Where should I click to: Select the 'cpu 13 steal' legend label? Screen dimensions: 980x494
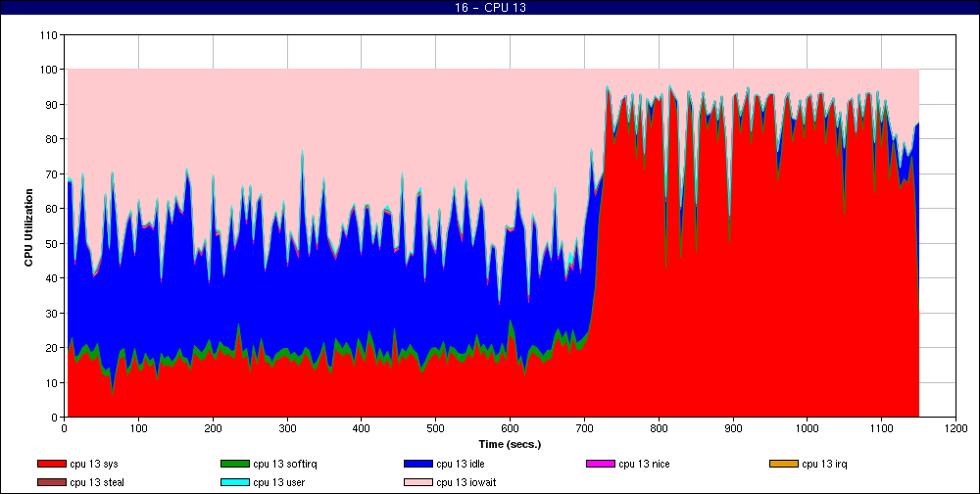[97, 483]
